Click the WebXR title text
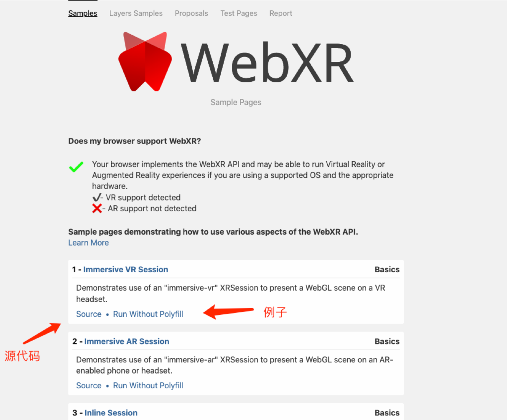Image resolution: width=507 pixels, height=420 pixels. (267, 63)
